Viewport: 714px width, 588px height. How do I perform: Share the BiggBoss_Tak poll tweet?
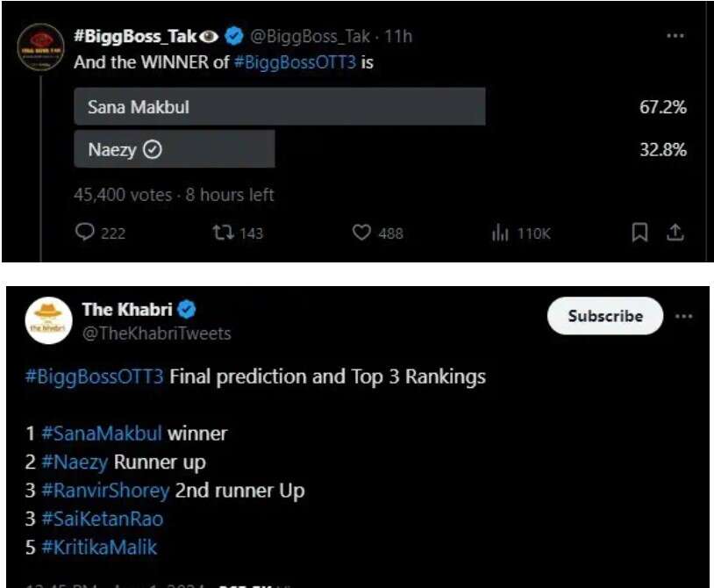675,233
